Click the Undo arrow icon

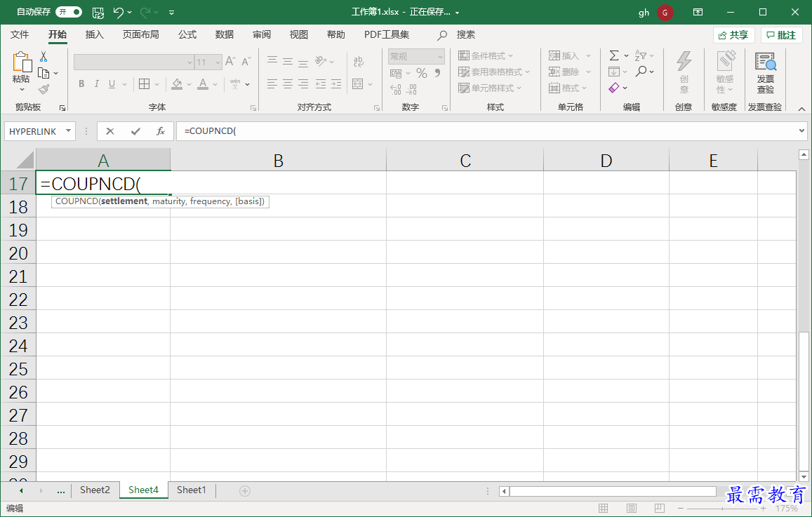(118, 12)
